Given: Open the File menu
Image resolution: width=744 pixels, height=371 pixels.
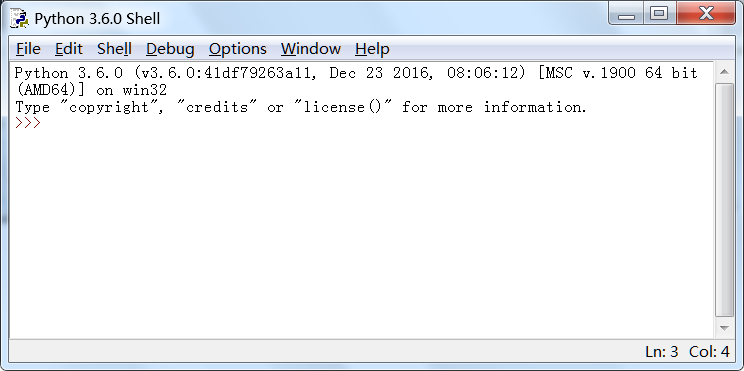Looking at the screenshot, I should (x=28, y=49).
